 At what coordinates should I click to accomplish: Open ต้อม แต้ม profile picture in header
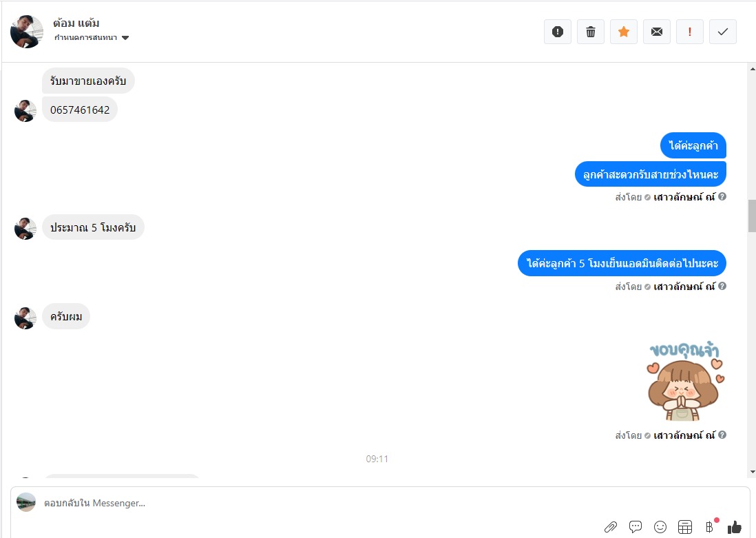[x=27, y=32]
